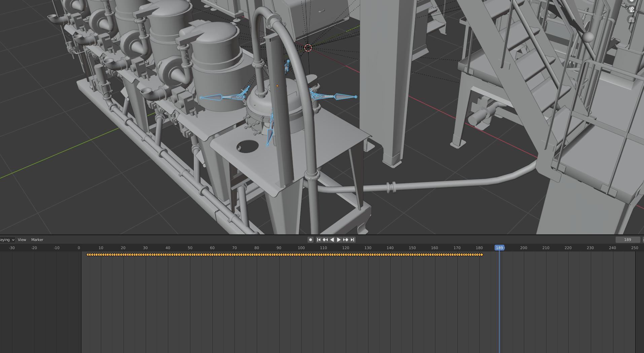
Task: Click the current frame field showing 189
Action: click(628, 240)
